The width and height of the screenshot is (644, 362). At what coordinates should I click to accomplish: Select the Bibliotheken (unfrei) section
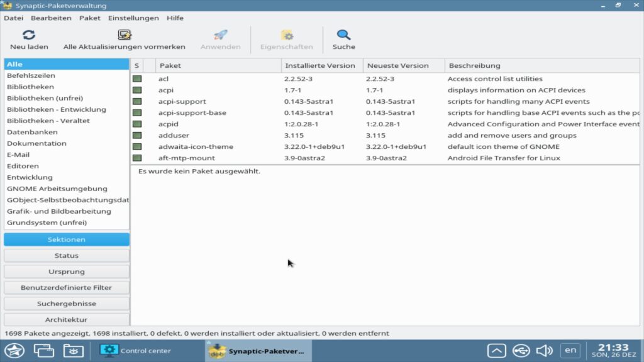67,98
